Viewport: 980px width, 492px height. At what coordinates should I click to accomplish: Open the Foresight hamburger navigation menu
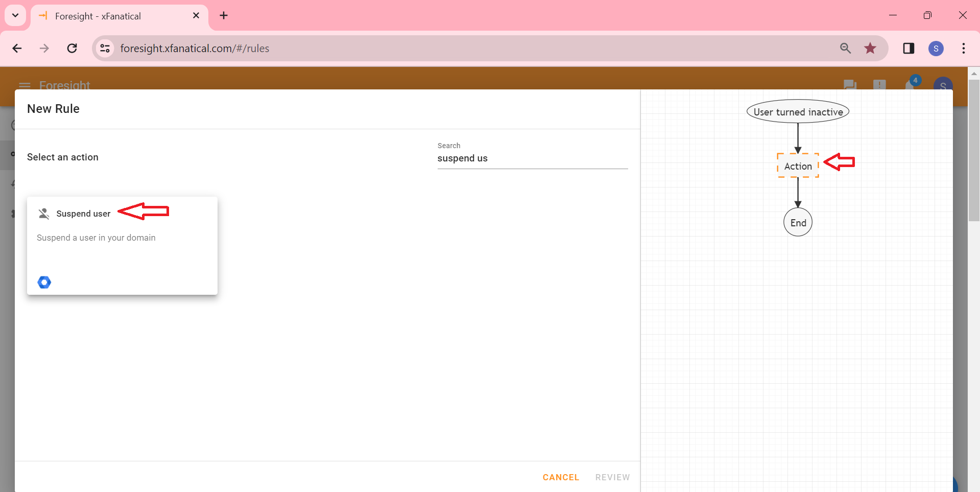[x=24, y=86]
